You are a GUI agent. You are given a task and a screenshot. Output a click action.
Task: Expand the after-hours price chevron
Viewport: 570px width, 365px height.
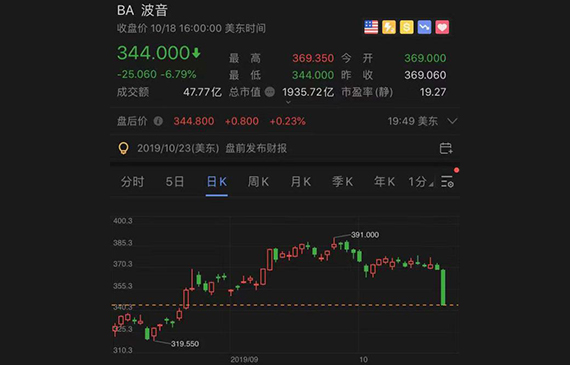pos(452,121)
